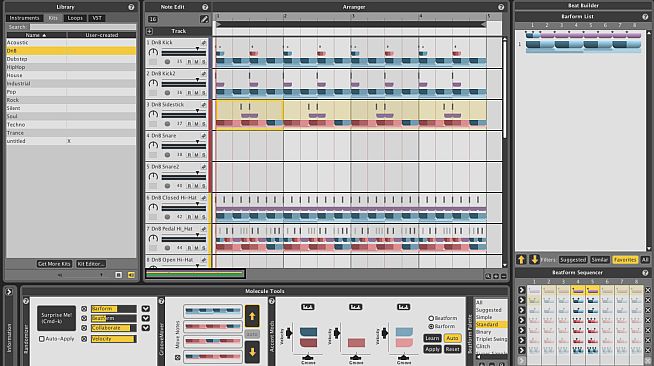Remove third Beatform Sequencer row with X
Viewport: 654px width, 366px height.
(648, 310)
